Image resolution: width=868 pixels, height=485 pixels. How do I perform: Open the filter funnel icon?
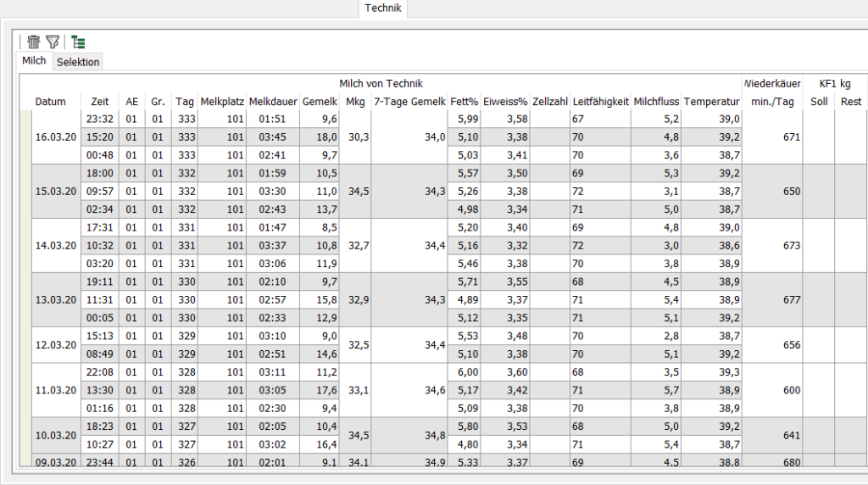[53, 42]
